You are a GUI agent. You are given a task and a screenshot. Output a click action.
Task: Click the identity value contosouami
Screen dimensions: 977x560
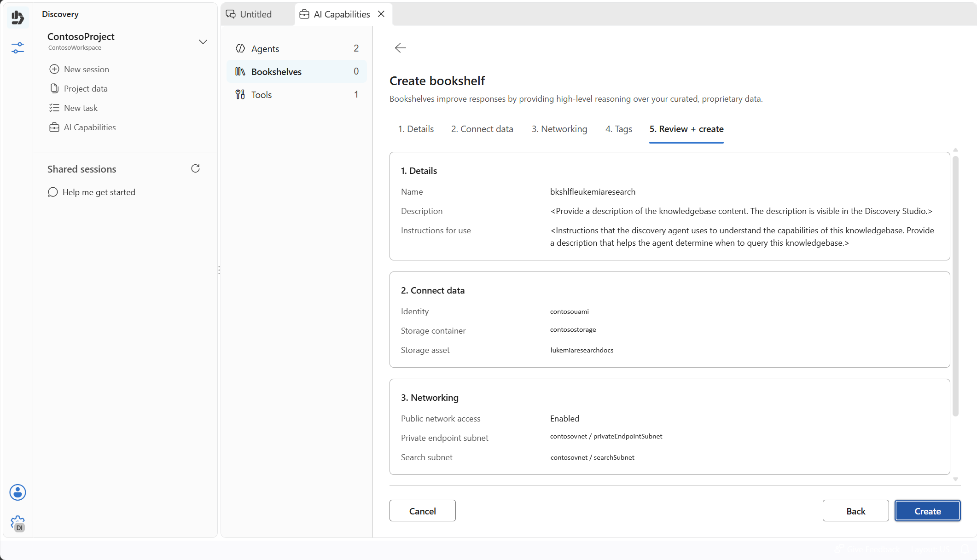click(x=569, y=312)
